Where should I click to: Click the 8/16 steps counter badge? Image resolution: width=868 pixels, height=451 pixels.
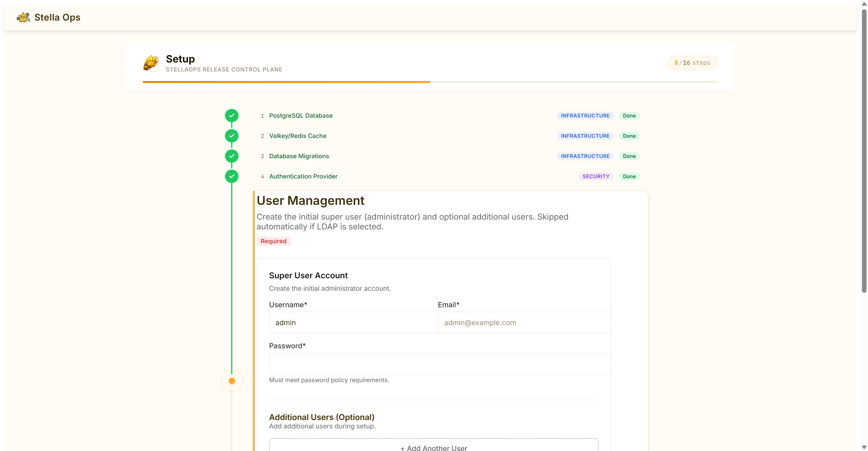692,63
